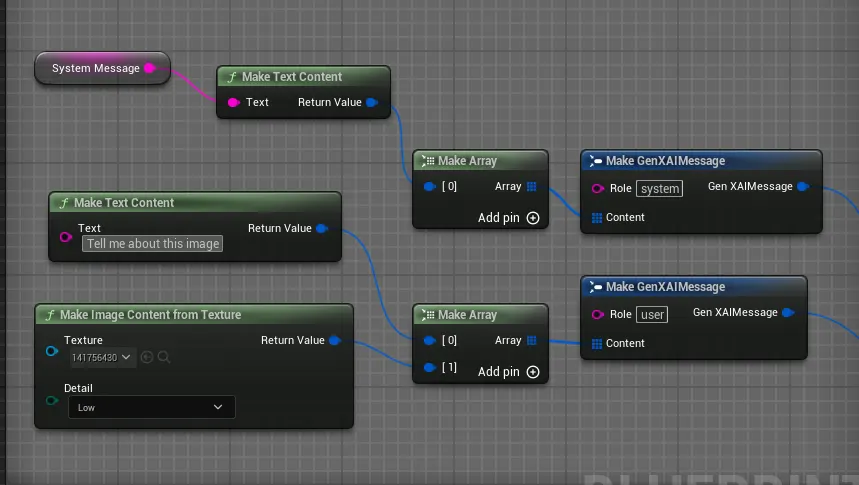The height and width of the screenshot is (485, 859).
Task: Click Return Value pin of second Make Text Content
Action: tap(322, 229)
